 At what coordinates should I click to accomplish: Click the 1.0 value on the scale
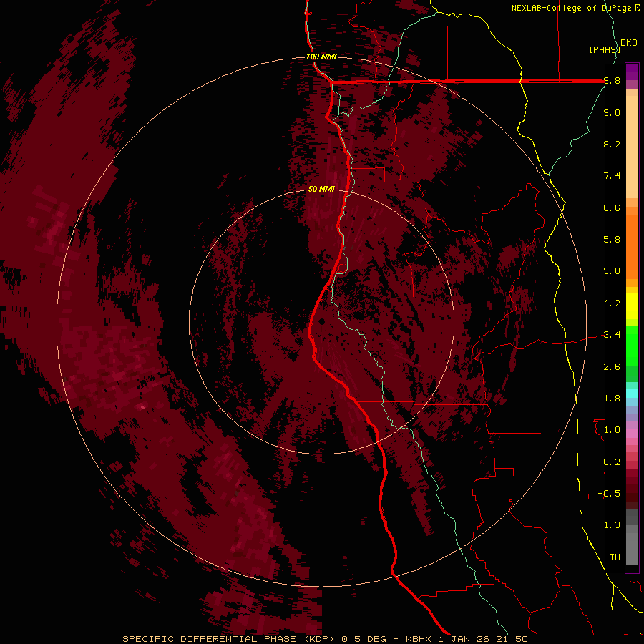click(612, 429)
